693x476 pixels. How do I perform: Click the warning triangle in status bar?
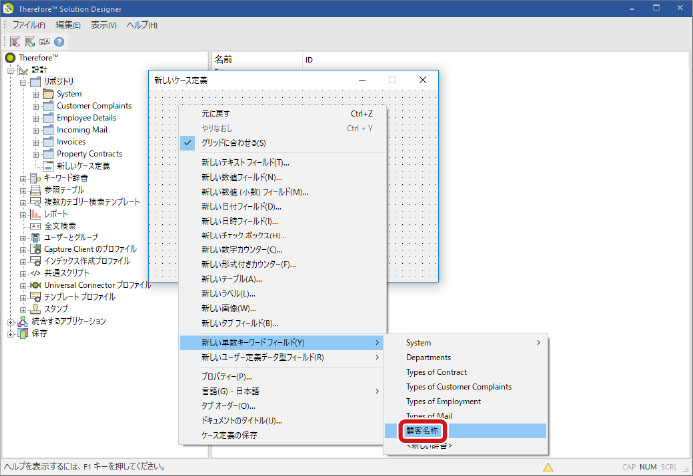point(548,466)
